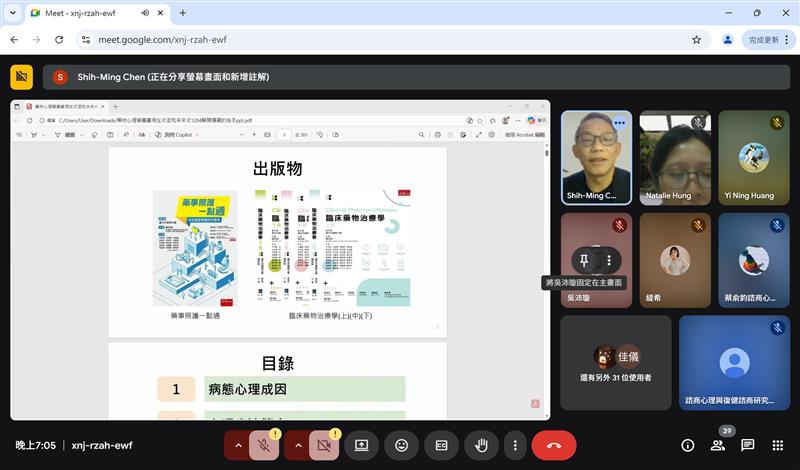Click the present screen icon
800x470 pixels.
point(361,445)
